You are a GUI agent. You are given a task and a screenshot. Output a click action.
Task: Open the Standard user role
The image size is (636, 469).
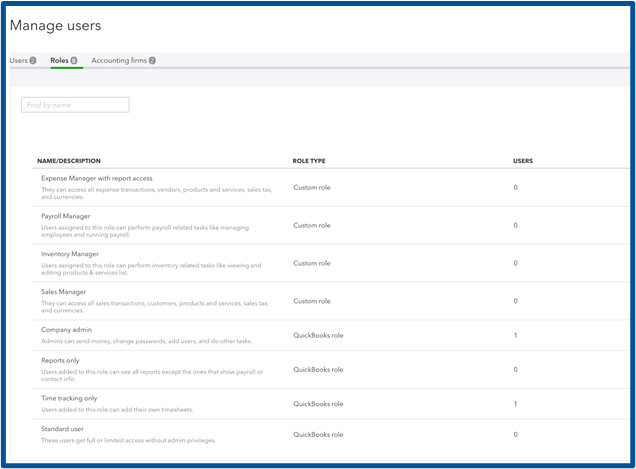[63, 428]
